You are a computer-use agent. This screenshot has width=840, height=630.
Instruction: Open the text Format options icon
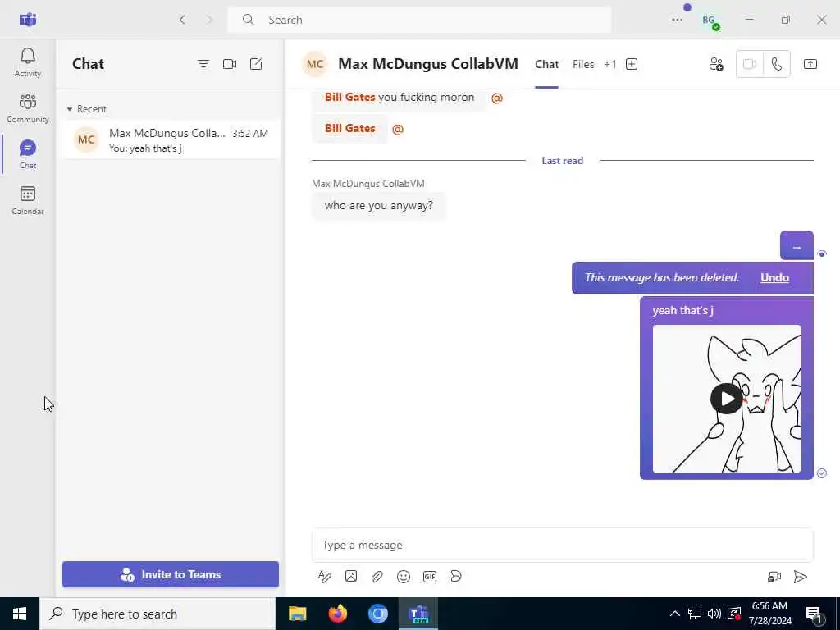(325, 577)
